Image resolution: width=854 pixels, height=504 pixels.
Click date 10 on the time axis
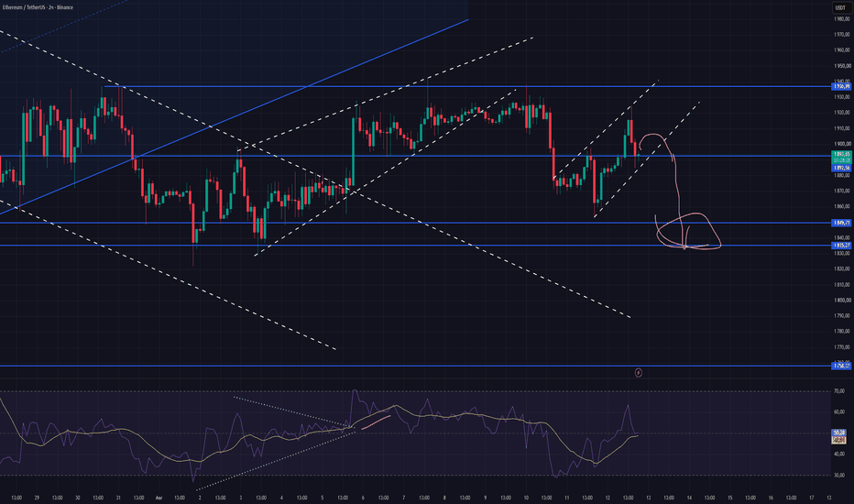tap(526, 498)
